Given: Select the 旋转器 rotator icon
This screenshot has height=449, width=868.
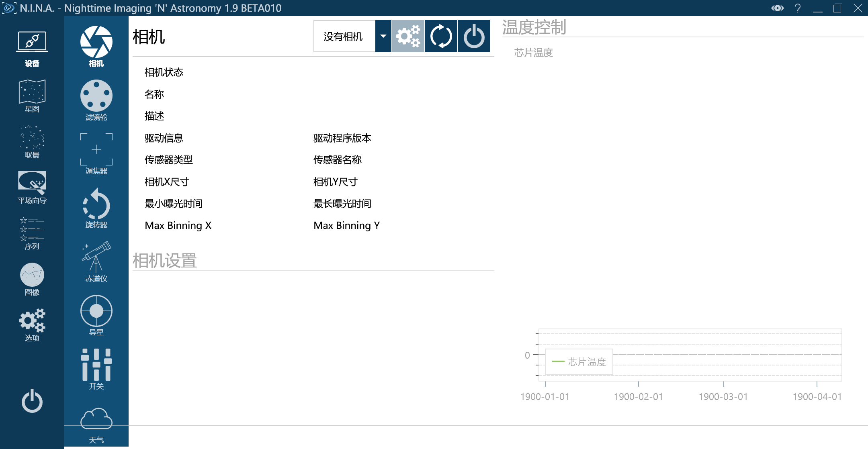Looking at the screenshot, I should click(96, 208).
